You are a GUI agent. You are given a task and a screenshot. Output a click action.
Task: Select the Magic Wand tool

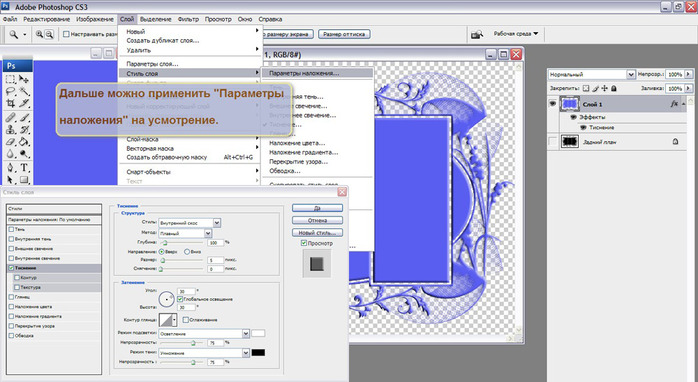coord(24,92)
